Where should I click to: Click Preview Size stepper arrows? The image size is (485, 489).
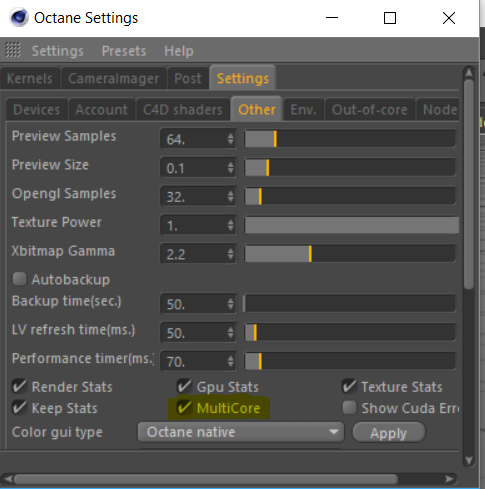coord(231,168)
